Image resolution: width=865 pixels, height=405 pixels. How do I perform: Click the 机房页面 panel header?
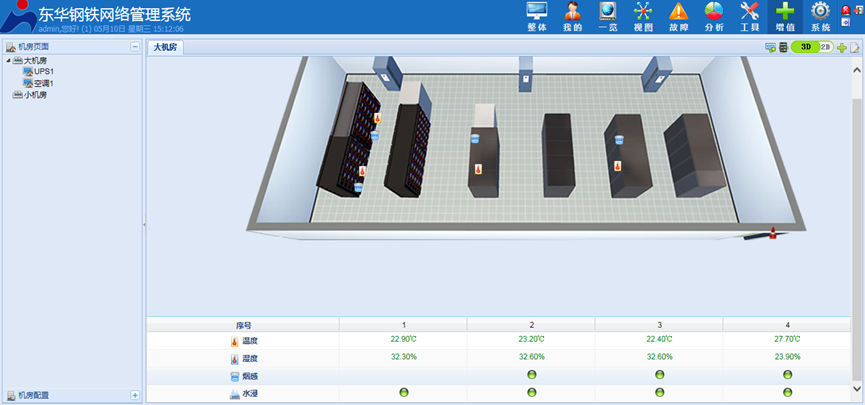72,47
